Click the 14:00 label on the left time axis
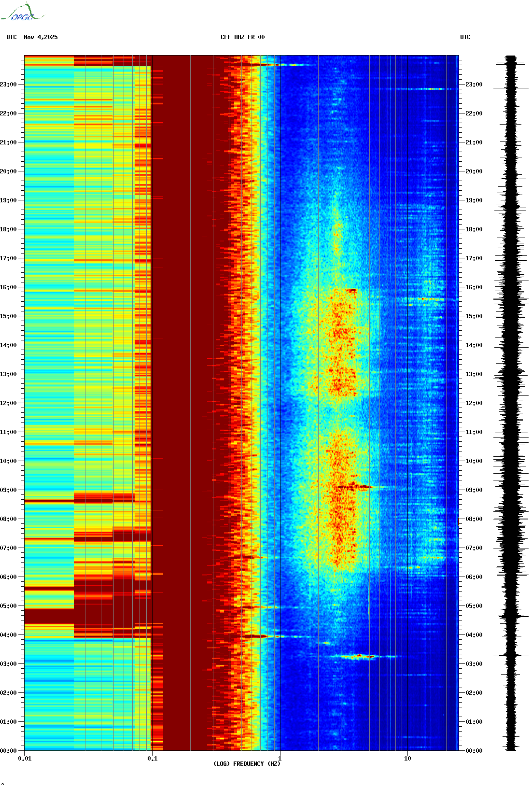Screen dimensions: 532x789 tap(8, 345)
